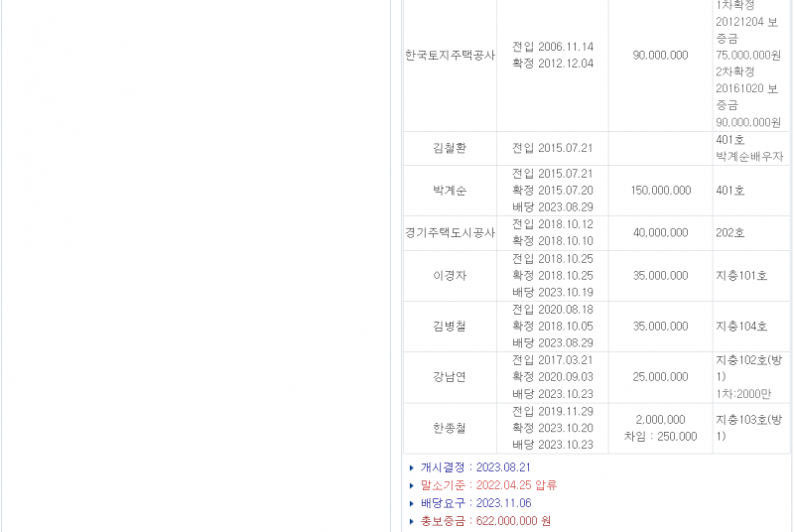
Task: Click the arrow bullet beside 말소기준
Action: tap(412, 485)
